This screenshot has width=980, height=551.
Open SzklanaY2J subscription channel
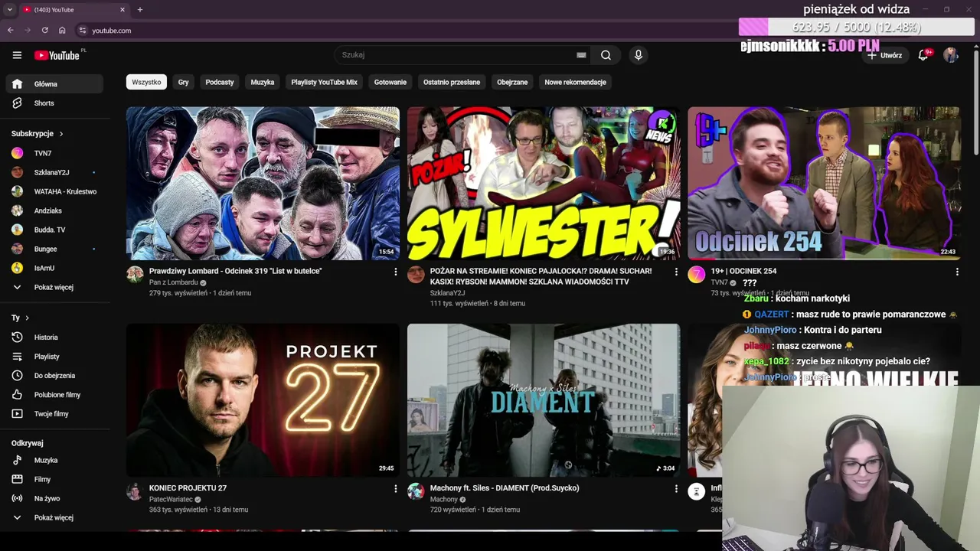[54, 172]
